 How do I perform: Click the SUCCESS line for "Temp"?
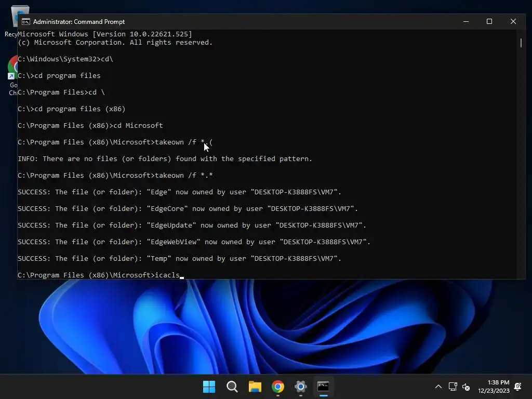(x=179, y=259)
